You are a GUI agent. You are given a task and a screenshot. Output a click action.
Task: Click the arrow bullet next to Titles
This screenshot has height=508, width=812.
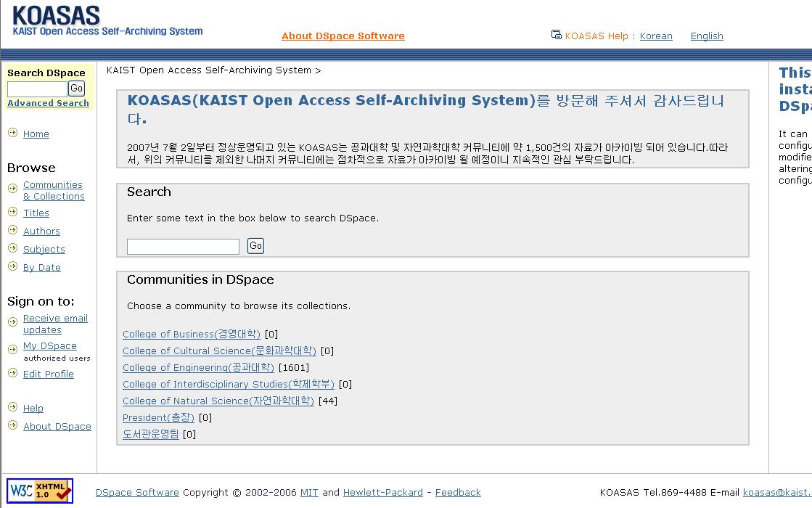point(13,212)
